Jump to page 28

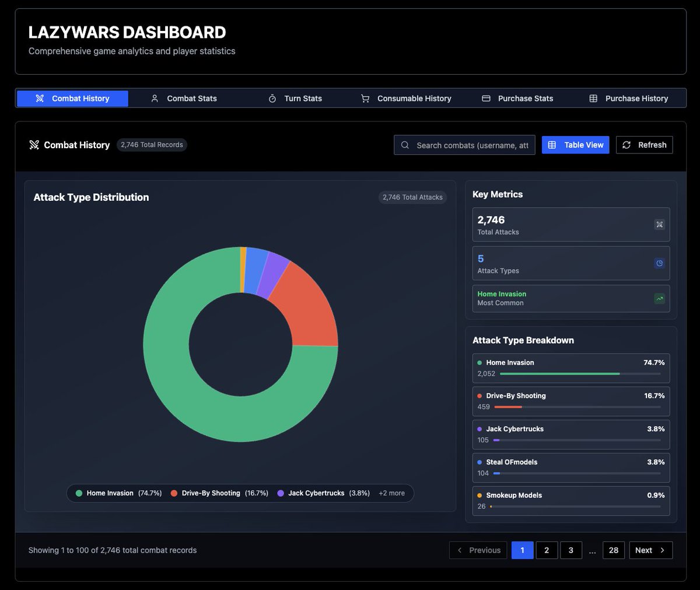[x=614, y=550]
